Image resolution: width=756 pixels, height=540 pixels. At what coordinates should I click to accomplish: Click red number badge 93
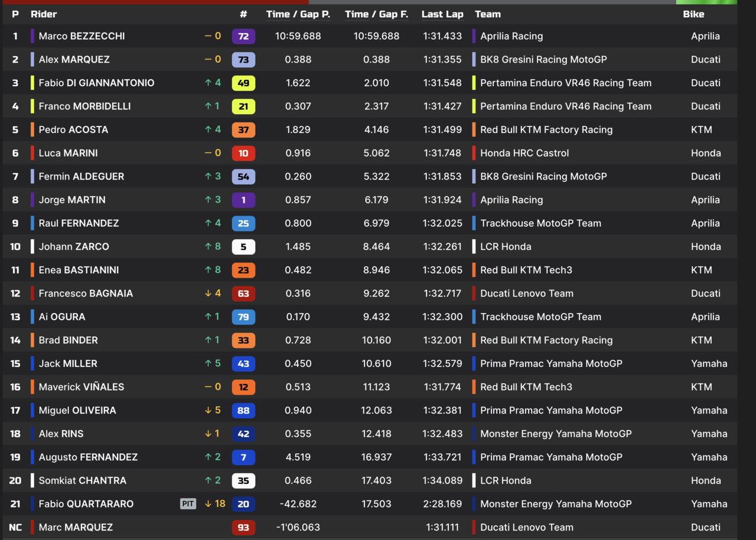tap(243, 528)
